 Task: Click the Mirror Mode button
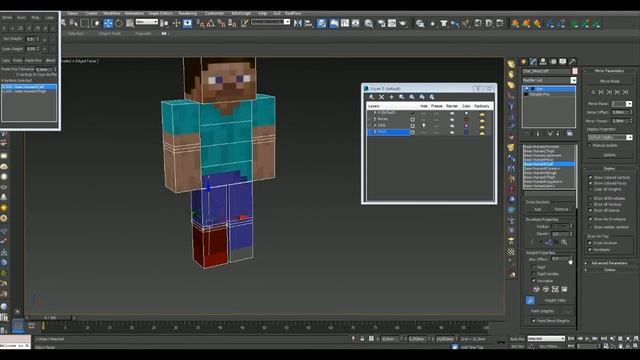pyautogui.click(x=609, y=81)
